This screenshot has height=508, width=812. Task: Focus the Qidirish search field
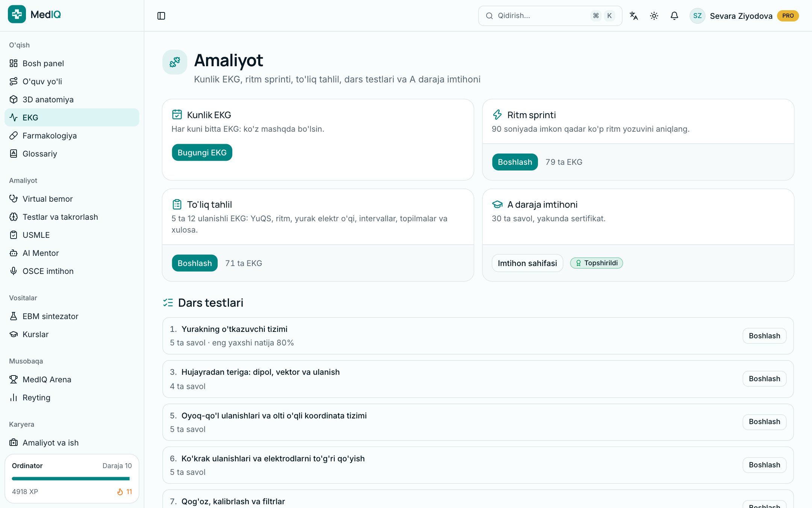550,16
